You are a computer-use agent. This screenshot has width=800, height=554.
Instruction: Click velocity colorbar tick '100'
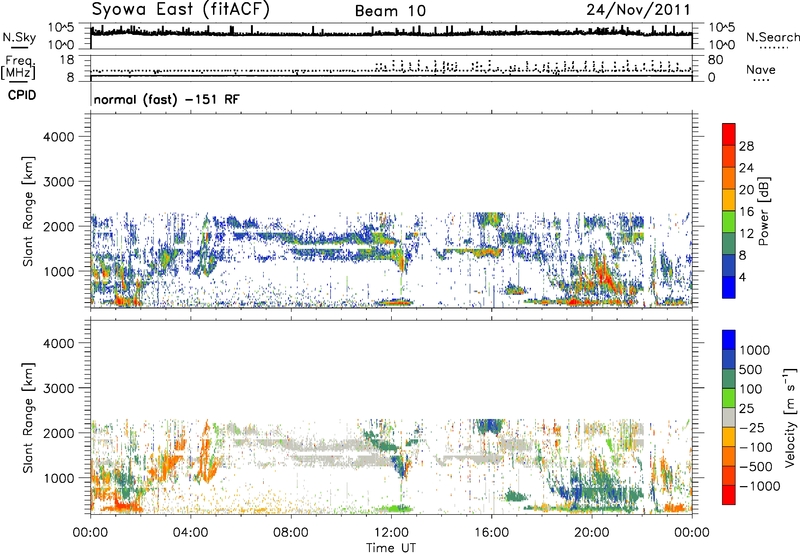coord(751,389)
